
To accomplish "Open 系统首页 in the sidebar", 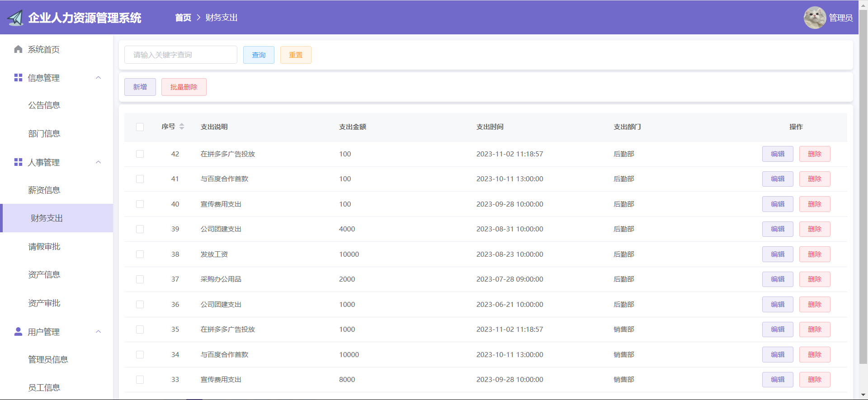I will [57, 49].
